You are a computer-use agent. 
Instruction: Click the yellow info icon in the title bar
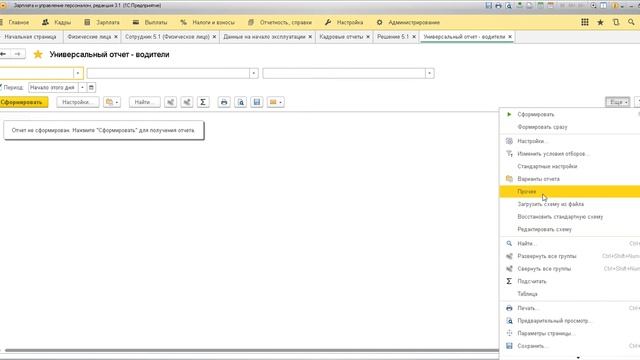pos(615,6)
